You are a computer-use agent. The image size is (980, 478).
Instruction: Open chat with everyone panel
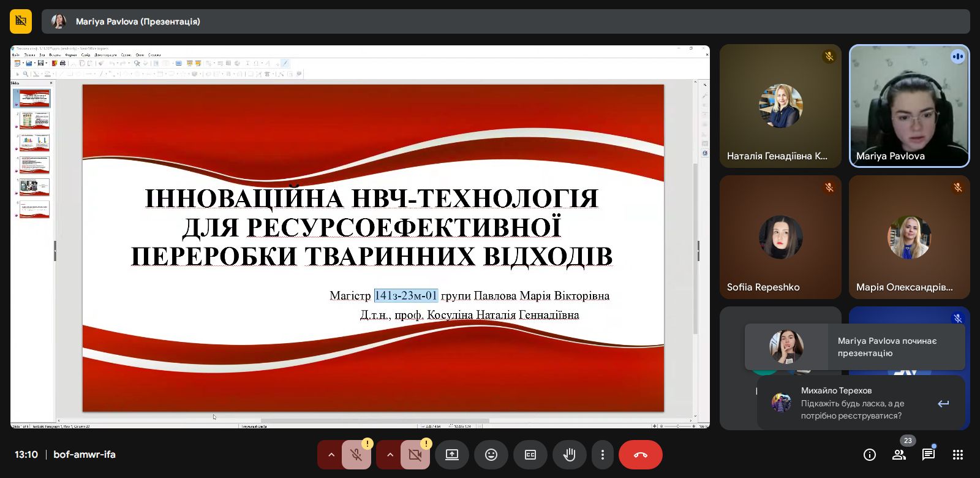[x=929, y=455]
